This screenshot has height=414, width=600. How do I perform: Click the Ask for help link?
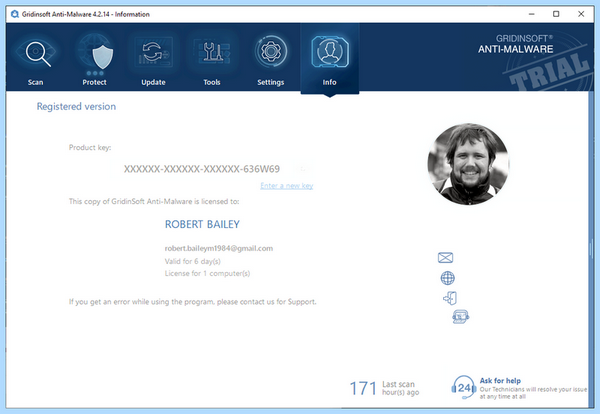[500, 380]
